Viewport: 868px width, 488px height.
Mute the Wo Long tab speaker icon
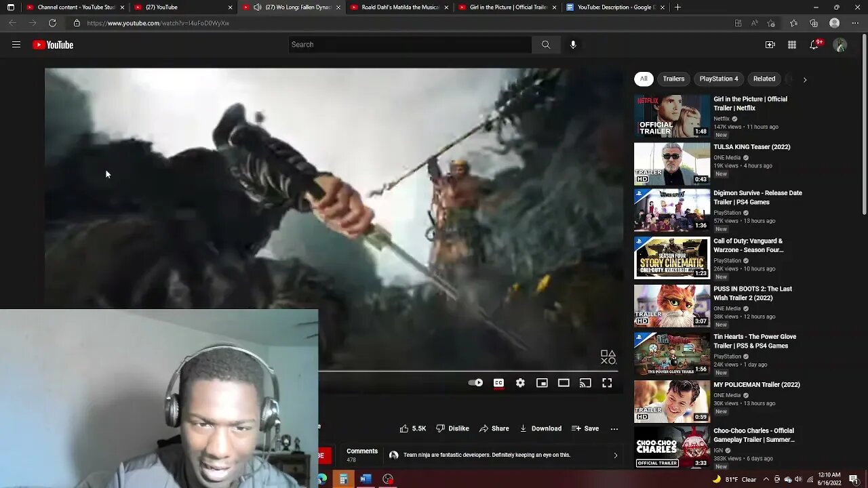click(257, 7)
